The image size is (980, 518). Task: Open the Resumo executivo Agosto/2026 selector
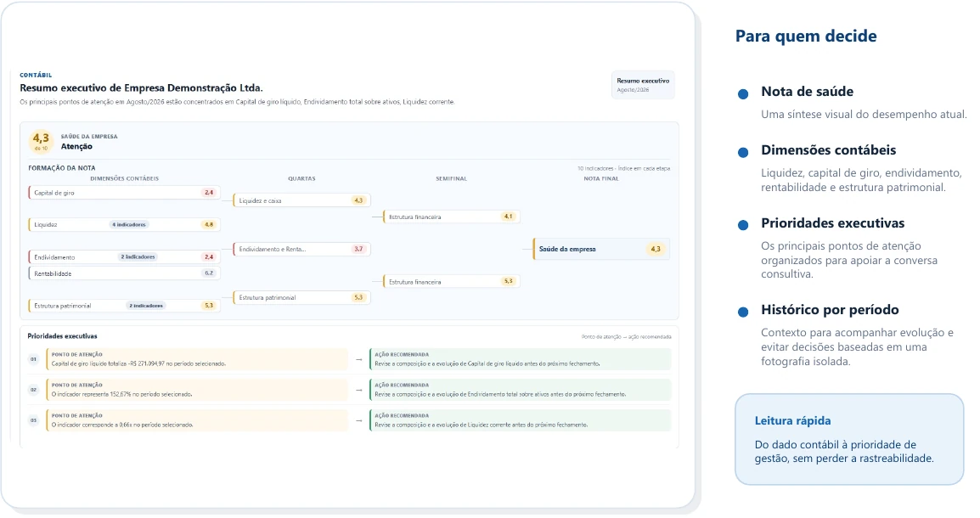(x=643, y=85)
